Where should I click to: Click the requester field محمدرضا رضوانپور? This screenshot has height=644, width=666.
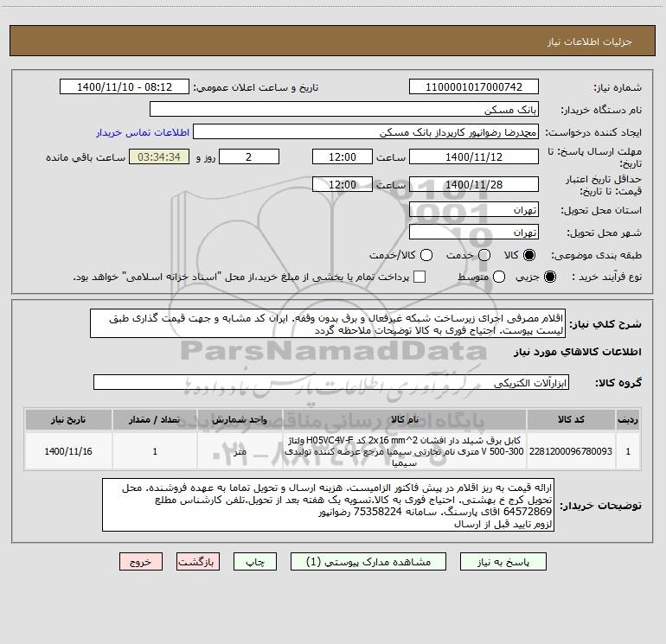[x=366, y=132]
